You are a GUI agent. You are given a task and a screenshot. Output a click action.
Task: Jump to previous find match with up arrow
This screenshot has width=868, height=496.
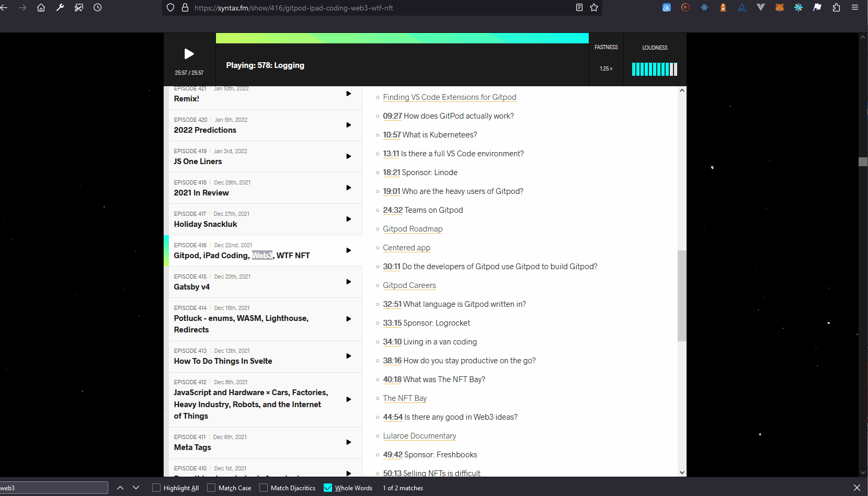click(120, 488)
